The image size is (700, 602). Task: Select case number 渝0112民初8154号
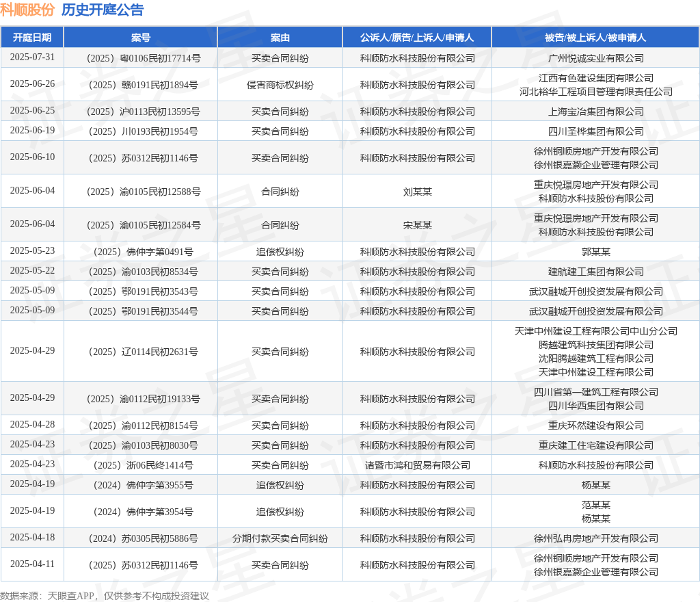click(x=144, y=426)
